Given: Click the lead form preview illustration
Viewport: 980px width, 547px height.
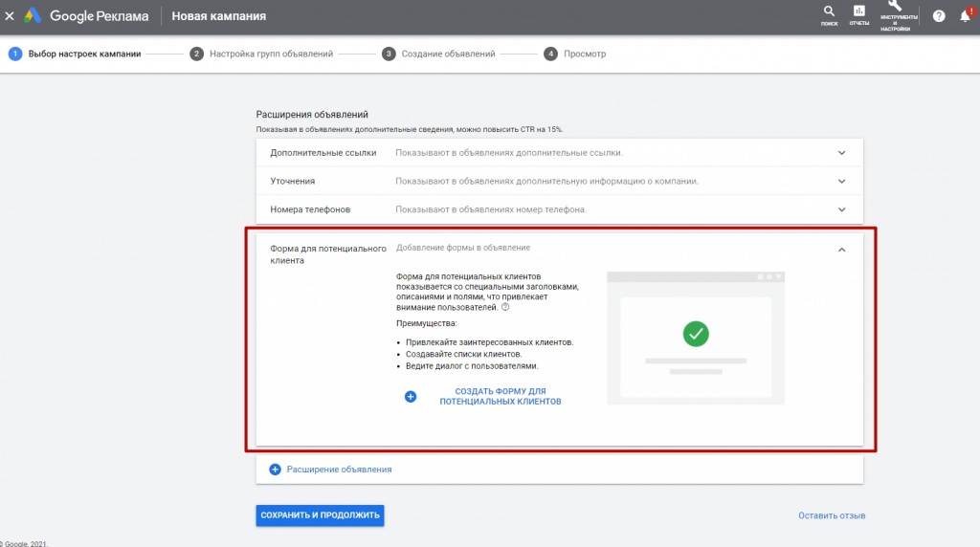Looking at the screenshot, I should point(696,339).
